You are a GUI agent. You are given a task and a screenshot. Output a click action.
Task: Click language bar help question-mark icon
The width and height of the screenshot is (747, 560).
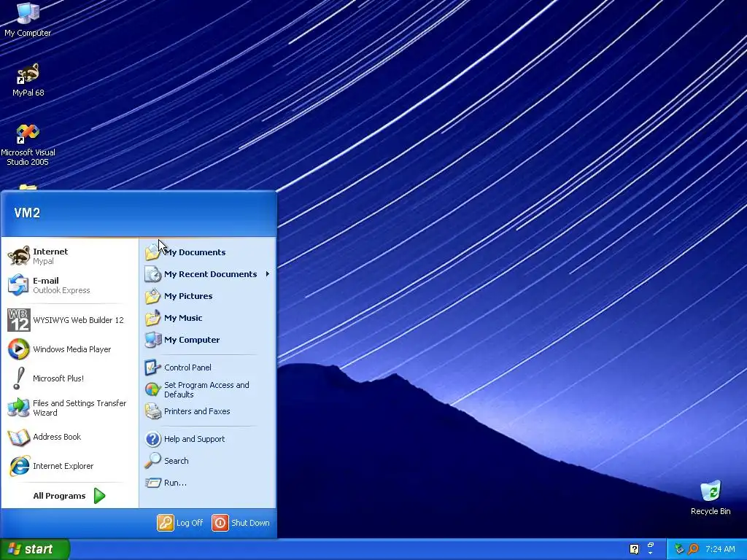(634, 549)
